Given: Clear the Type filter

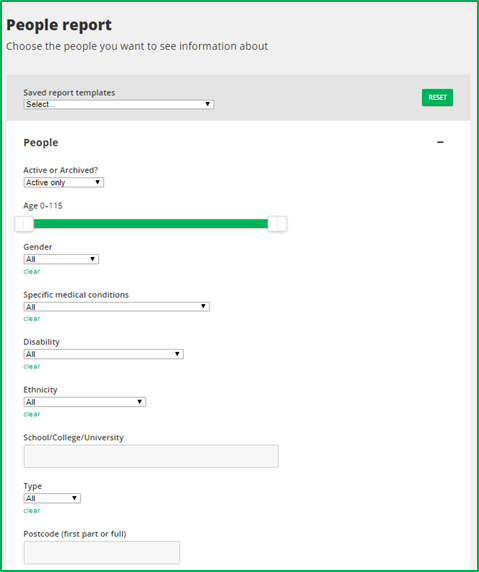Looking at the screenshot, I should pyautogui.click(x=32, y=510).
